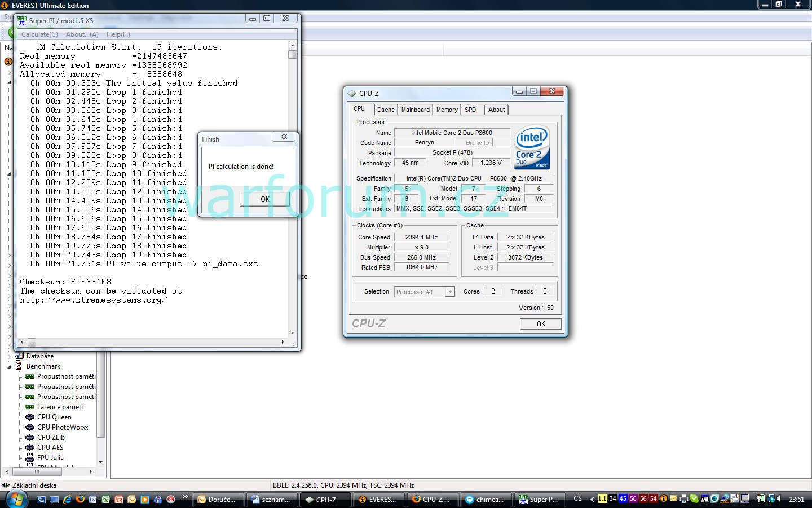The image size is (812, 508).
Task: Open the volume speaker tray icon
Action: pyautogui.click(x=779, y=499)
